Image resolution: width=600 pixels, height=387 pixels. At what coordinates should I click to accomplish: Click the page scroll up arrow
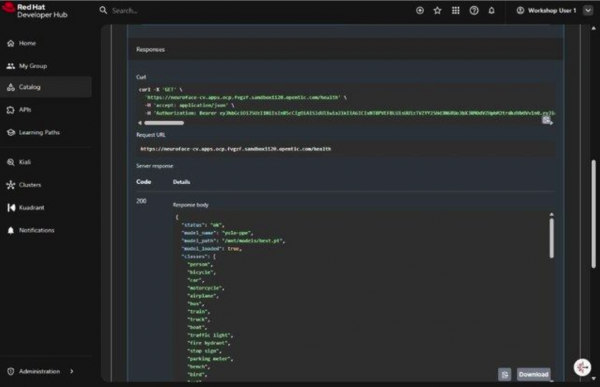593,28
